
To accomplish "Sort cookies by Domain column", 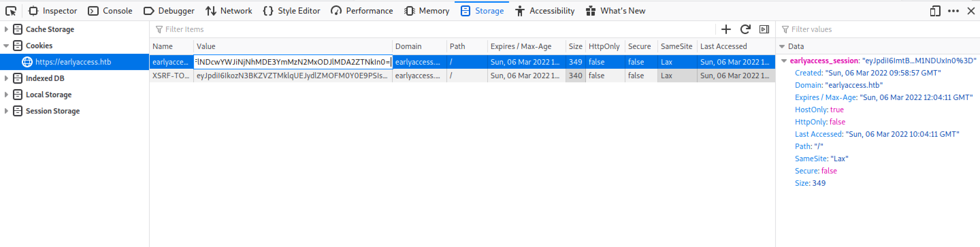I will click(x=419, y=46).
